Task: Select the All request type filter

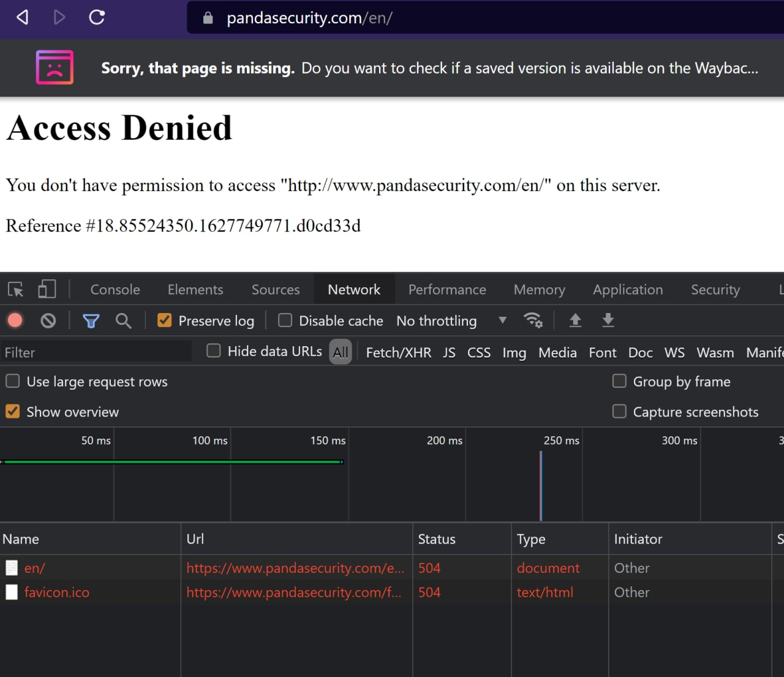Action: coord(341,352)
